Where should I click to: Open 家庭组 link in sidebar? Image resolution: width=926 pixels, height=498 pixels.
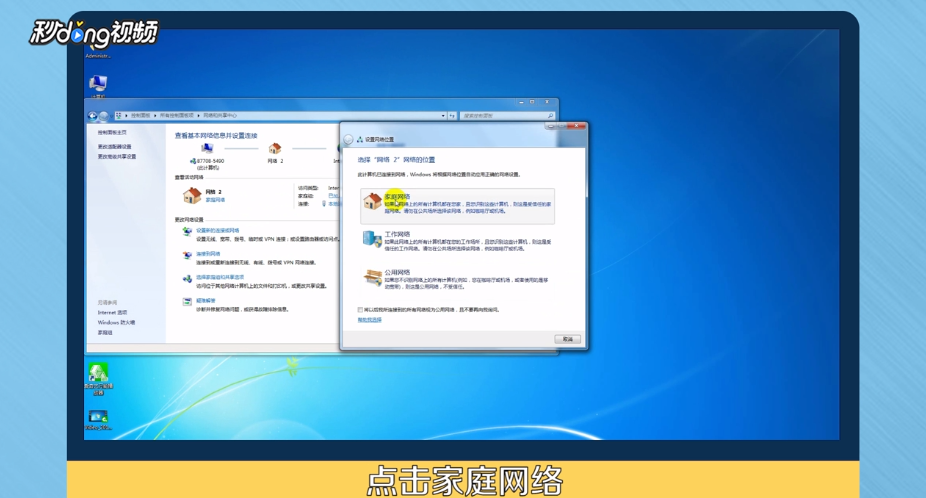[x=105, y=333]
